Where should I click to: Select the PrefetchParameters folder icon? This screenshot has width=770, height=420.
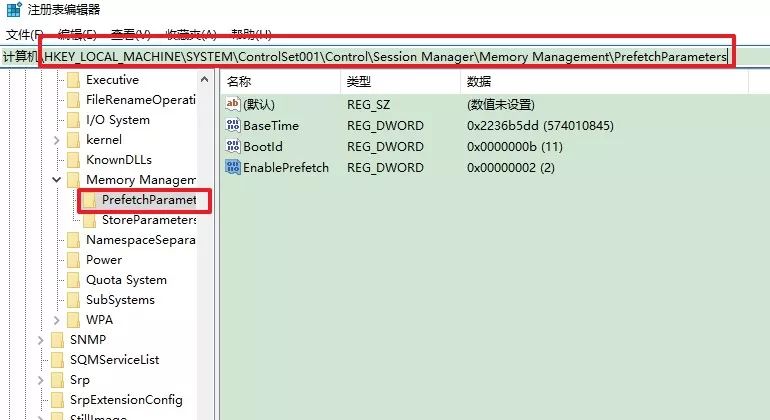pos(89,200)
